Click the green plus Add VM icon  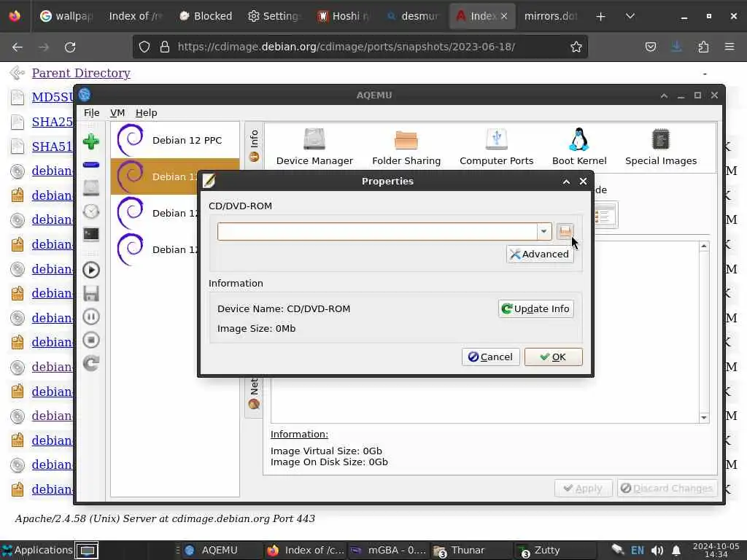pos(91,142)
